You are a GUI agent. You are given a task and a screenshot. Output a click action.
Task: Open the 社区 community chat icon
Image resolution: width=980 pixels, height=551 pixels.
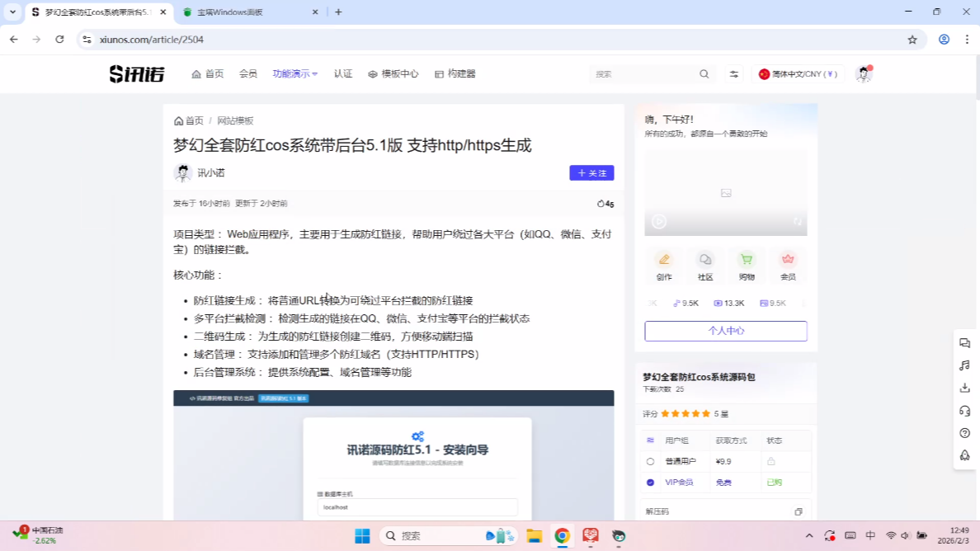pyautogui.click(x=705, y=260)
